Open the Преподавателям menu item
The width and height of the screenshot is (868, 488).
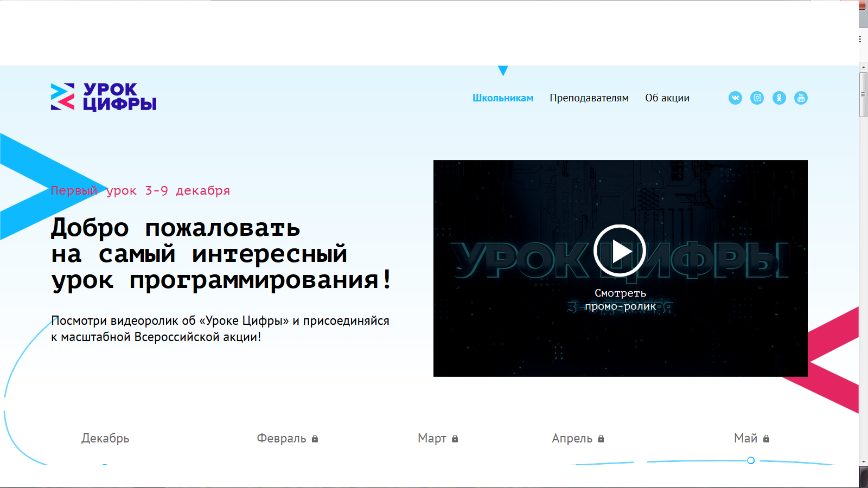click(x=589, y=98)
